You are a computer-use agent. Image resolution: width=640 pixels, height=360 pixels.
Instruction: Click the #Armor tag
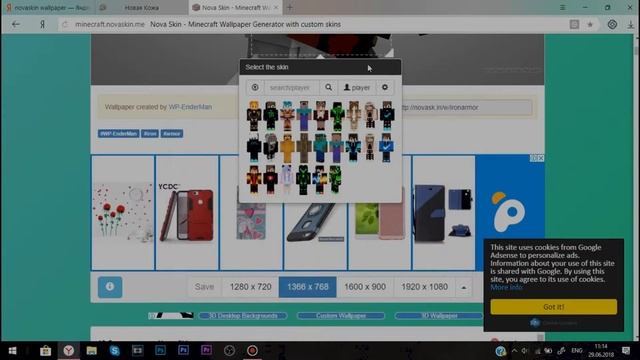click(x=171, y=134)
